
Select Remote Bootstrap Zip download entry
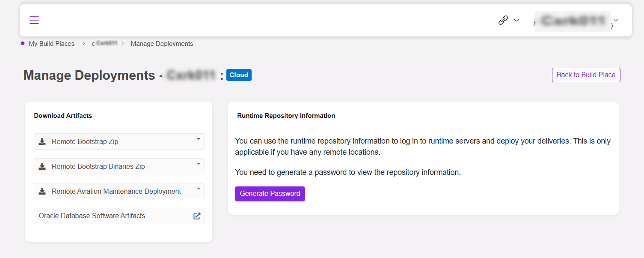pyautogui.click(x=119, y=141)
